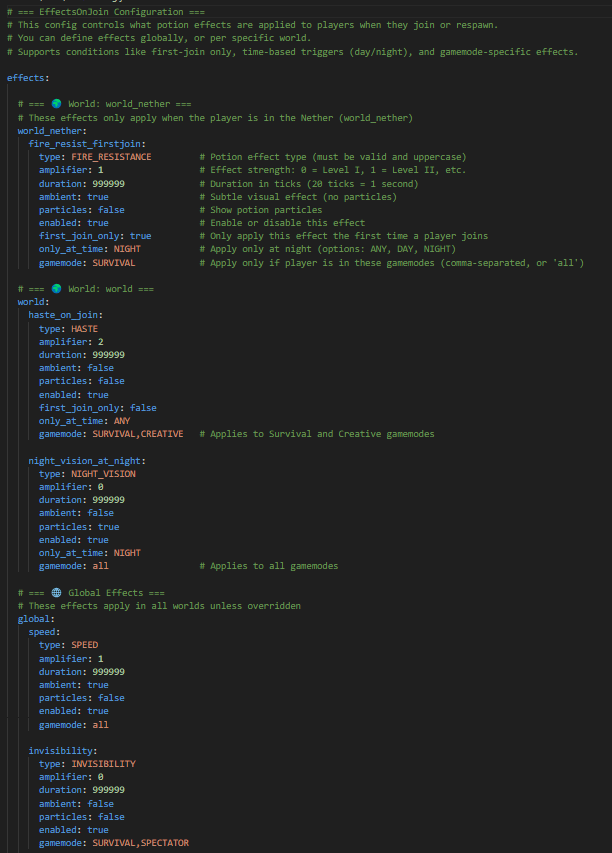This screenshot has width=612, height=853.
Task: Click the comment "Subtle visual effect (no particles)"
Action: pyautogui.click(x=298, y=197)
